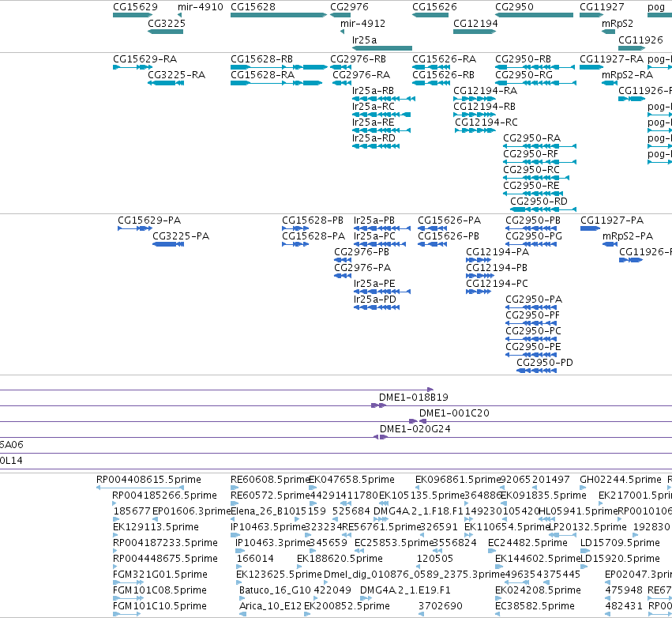The height and width of the screenshot is (618, 672).
Task: Click the mRpS2 gene label
Action: (x=618, y=24)
